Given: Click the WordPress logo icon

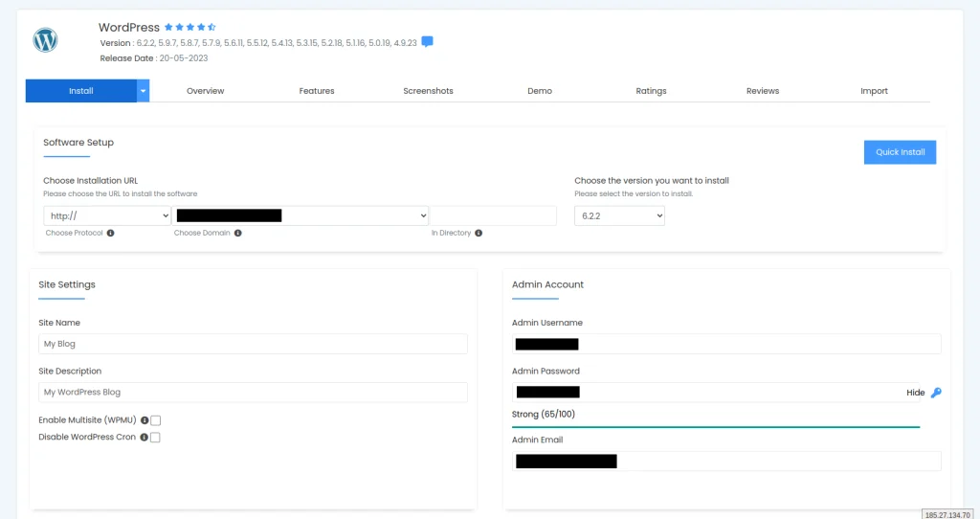Looking at the screenshot, I should (45, 40).
